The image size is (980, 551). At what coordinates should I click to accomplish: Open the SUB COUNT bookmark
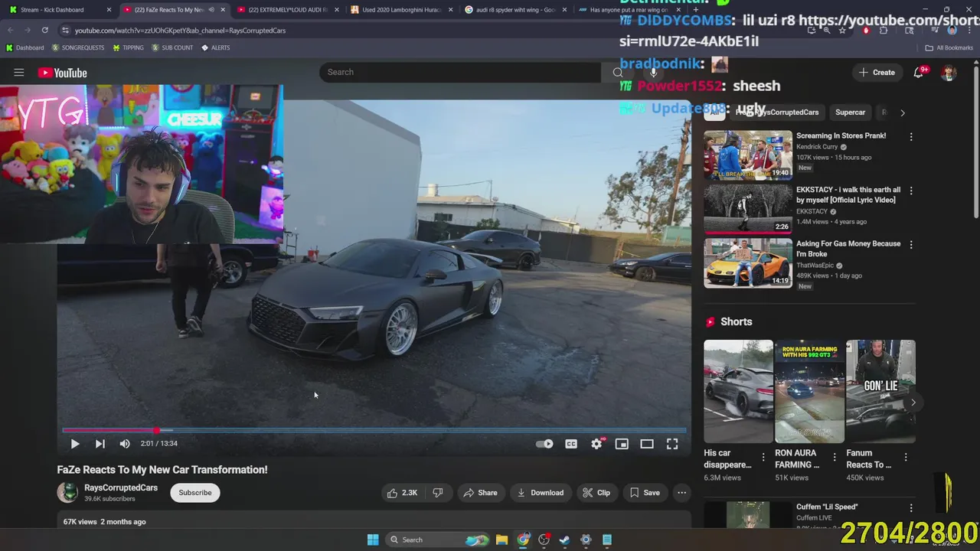(x=172, y=47)
